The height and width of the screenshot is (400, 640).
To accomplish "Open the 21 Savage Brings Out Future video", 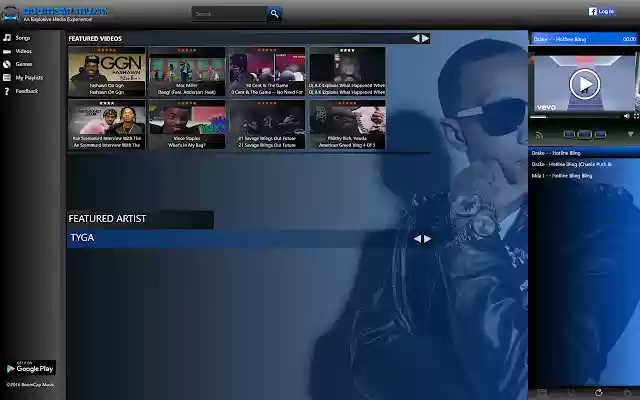I will (x=267, y=124).
